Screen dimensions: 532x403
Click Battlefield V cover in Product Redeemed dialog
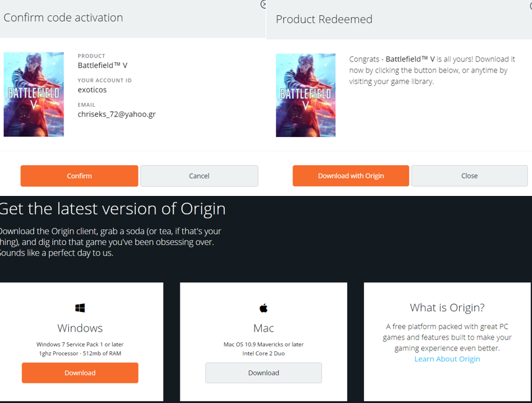pos(306,95)
